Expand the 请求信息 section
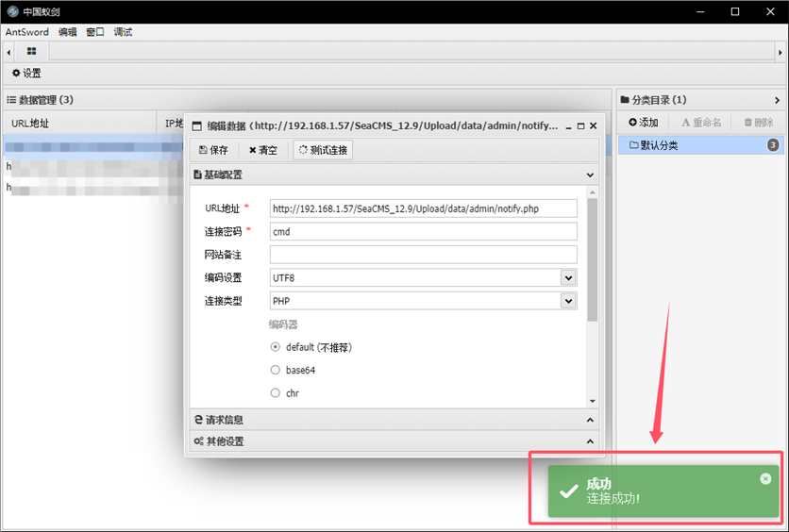This screenshot has height=532, width=789. pos(394,420)
